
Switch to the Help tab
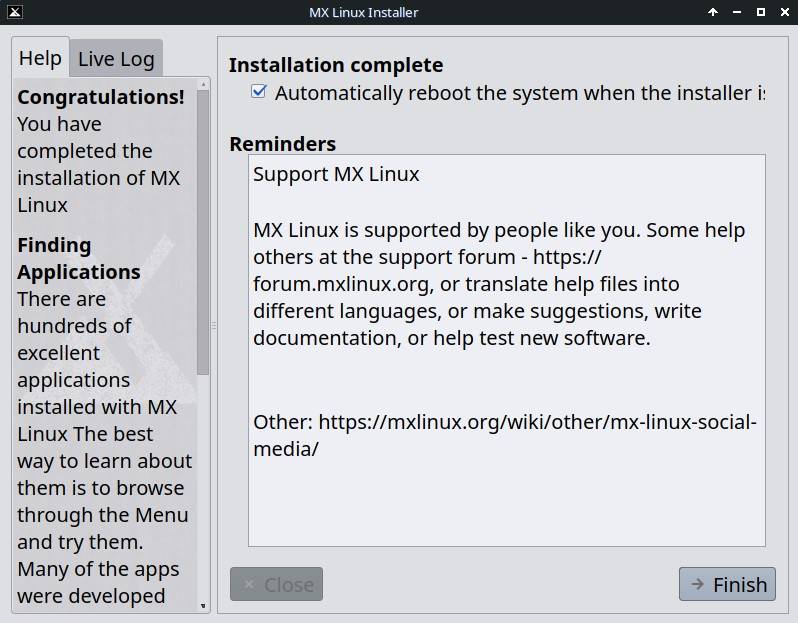[40, 58]
